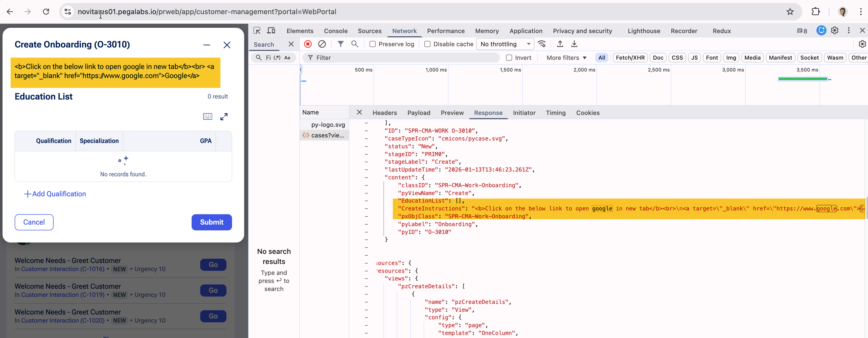Expand the More filters dropdown
Image resolution: width=868 pixels, height=338 pixels.
click(x=566, y=58)
